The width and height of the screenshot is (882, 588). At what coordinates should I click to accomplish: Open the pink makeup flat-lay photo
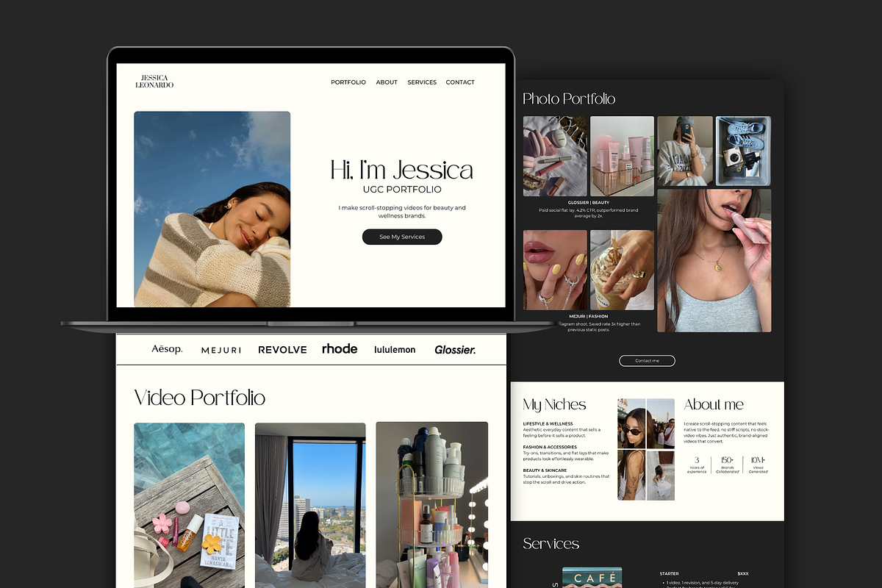[x=555, y=156]
